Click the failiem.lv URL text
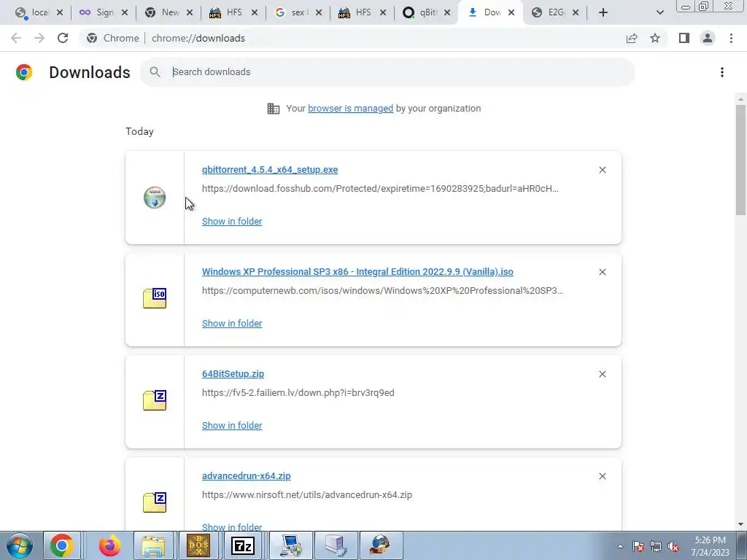Image resolution: width=747 pixels, height=560 pixels. (x=298, y=393)
